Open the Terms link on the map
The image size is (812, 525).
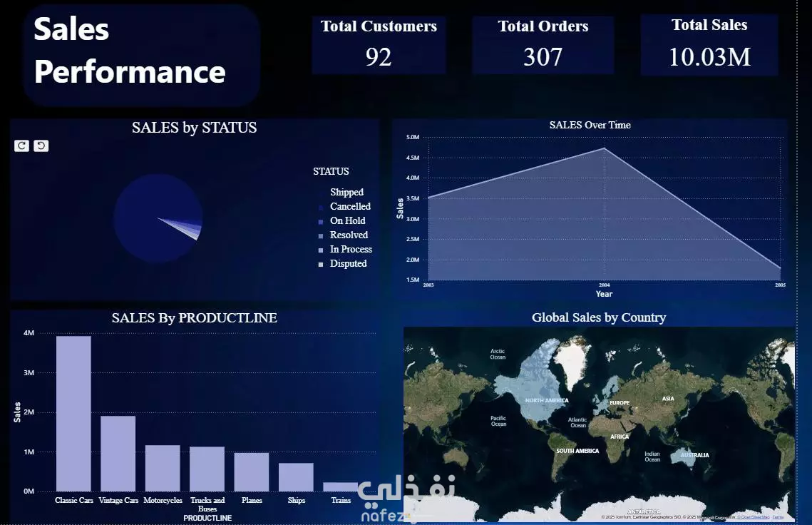click(778, 517)
